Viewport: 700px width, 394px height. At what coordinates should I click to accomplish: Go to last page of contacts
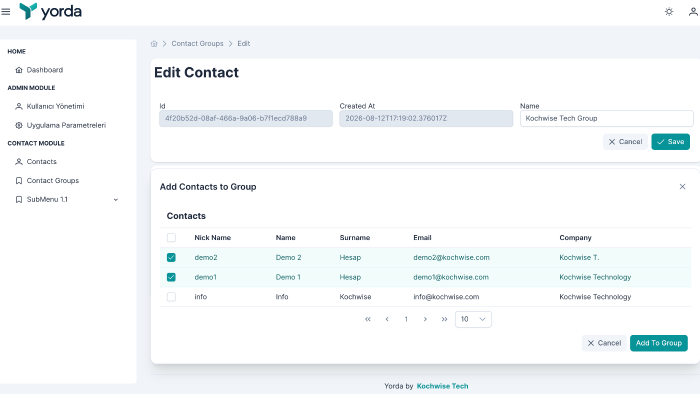tap(444, 319)
